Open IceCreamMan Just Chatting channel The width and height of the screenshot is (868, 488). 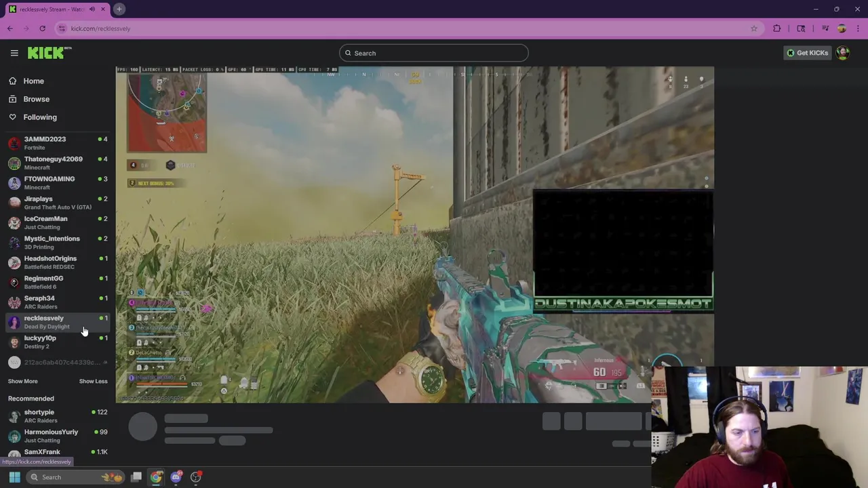pos(58,222)
